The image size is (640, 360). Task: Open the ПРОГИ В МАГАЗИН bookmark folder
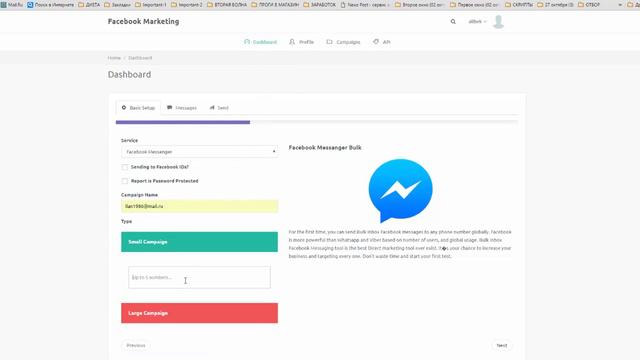[275, 5]
